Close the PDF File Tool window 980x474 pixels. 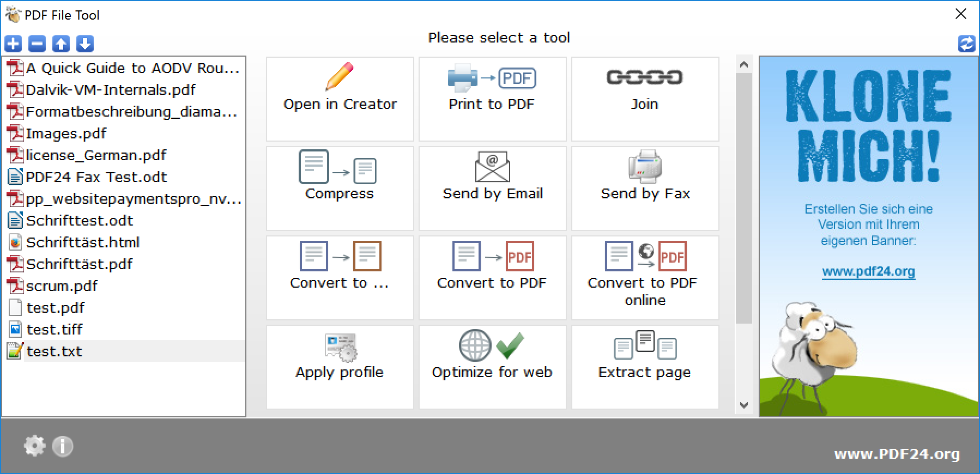961,14
